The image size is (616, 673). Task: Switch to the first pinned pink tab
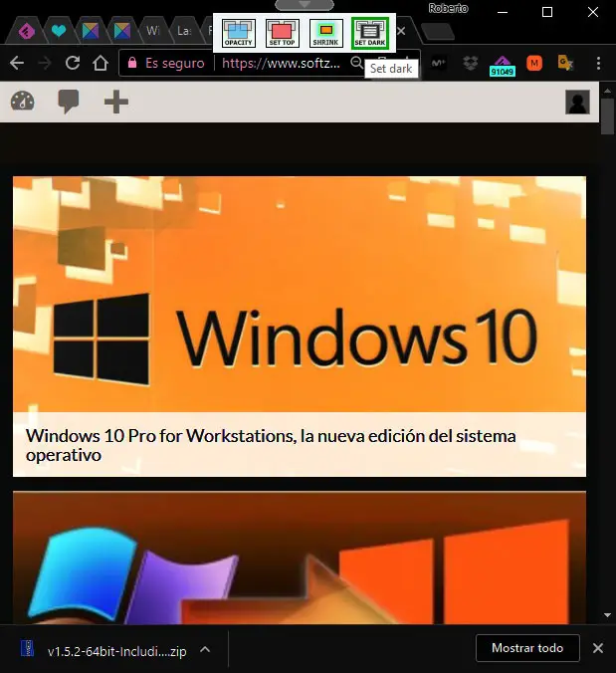tap(27, 31)
